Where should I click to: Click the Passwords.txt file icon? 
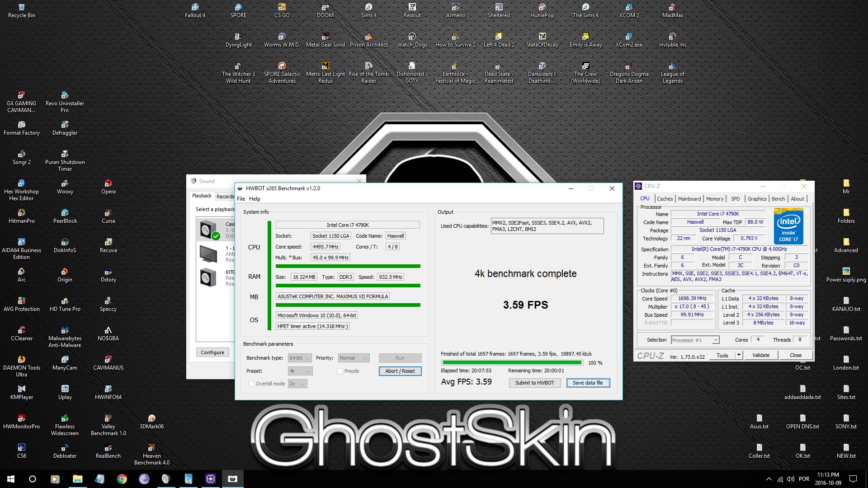coord(846,333)
